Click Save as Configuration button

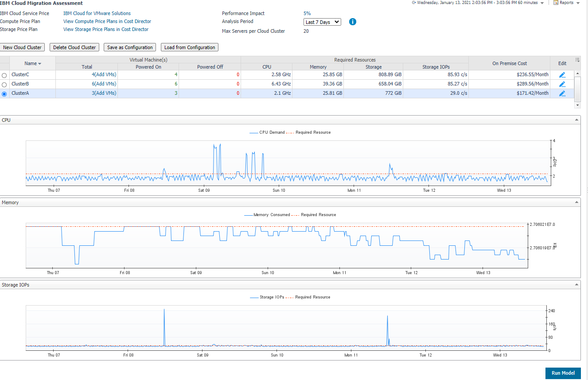130,47
